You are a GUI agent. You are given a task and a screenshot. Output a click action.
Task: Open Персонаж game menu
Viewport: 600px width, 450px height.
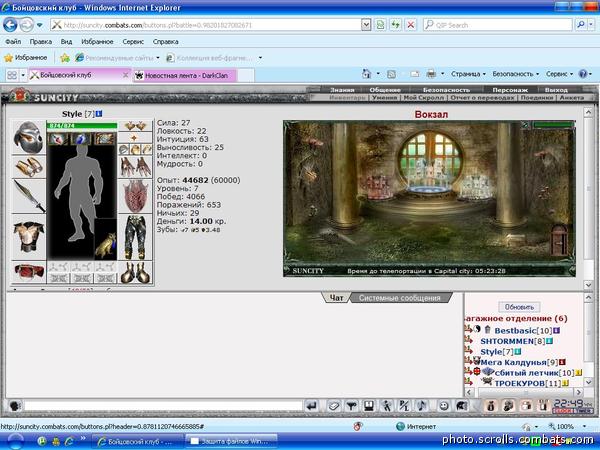tap(510, 90)
